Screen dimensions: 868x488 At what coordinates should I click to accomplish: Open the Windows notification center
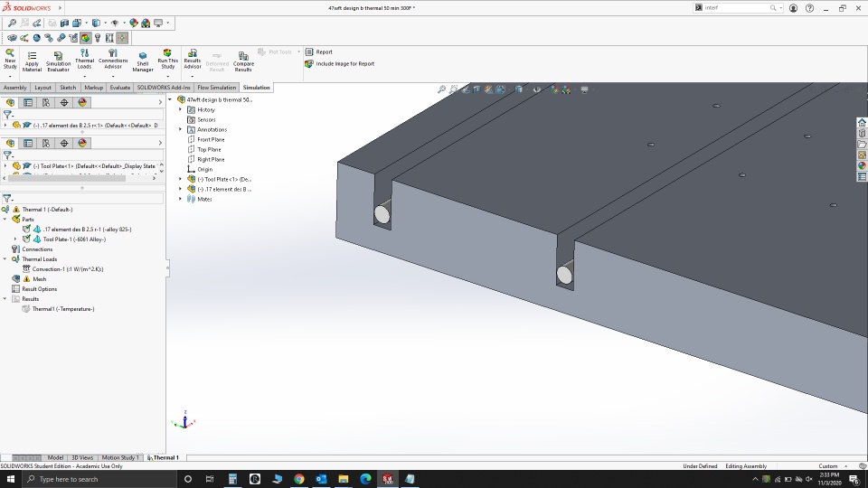click(x=854, y=479)
